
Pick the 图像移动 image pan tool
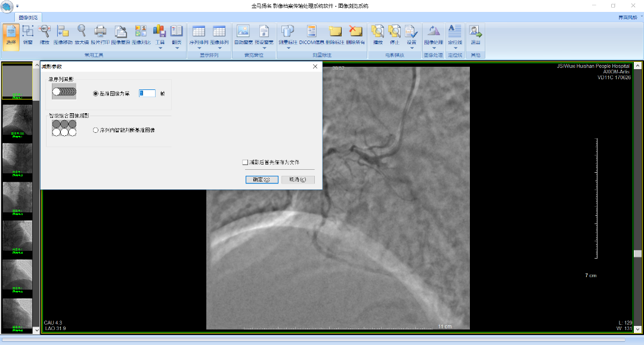click(63, 35)
